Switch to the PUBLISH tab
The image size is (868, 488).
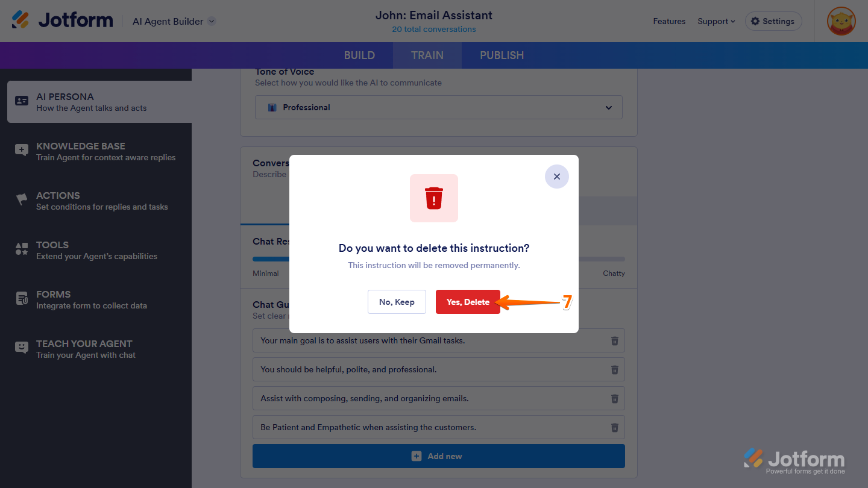502,55
